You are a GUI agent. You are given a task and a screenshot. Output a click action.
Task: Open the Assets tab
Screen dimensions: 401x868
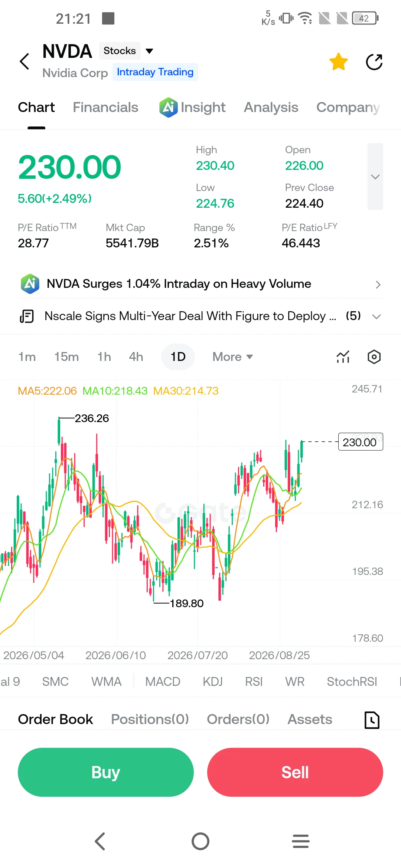click(310, 719)
